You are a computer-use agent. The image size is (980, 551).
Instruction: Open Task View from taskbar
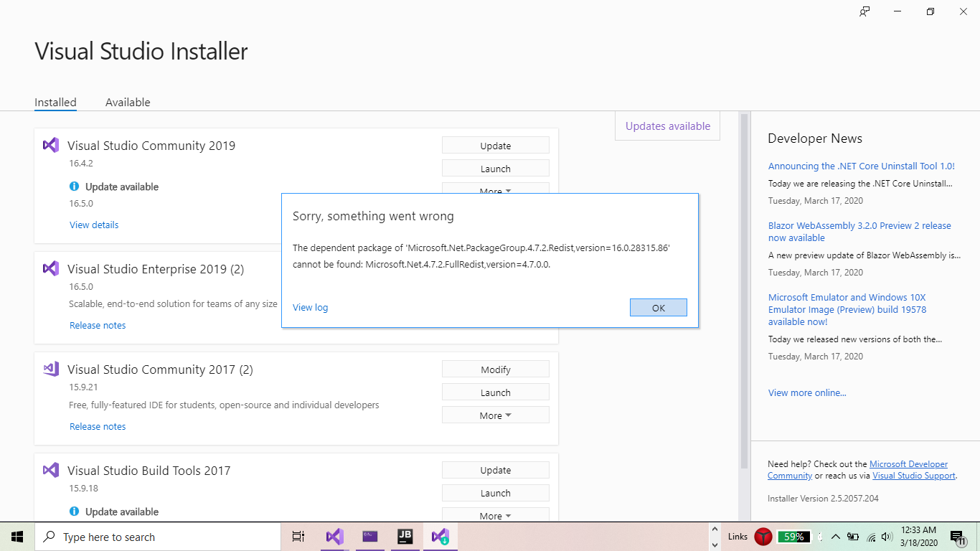click(x=298, y=537)
